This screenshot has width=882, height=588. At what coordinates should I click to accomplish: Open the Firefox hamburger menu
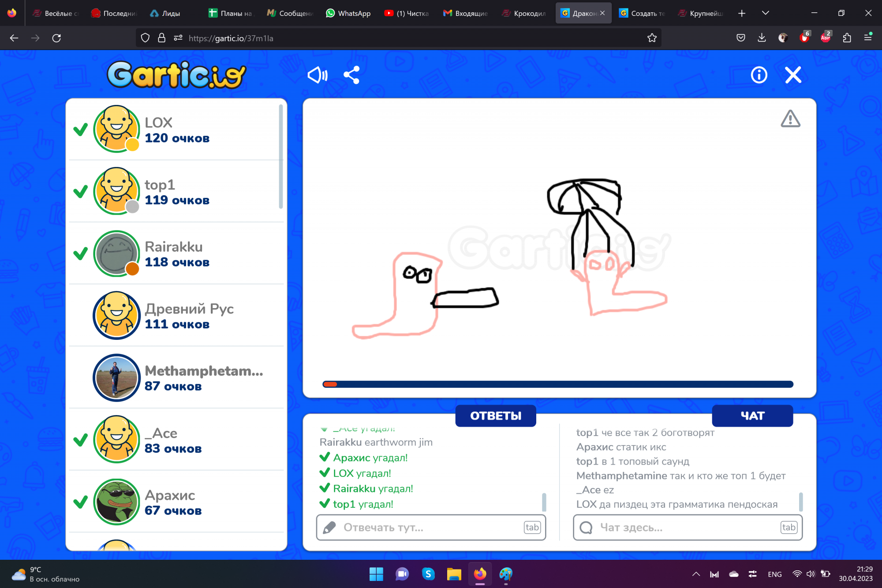click(868, 38)
